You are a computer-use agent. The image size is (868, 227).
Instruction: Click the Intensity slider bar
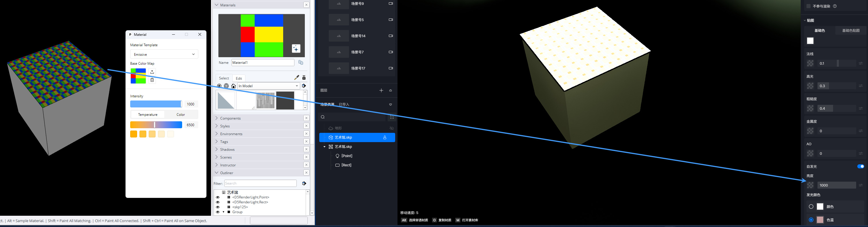tap(156, 104)
